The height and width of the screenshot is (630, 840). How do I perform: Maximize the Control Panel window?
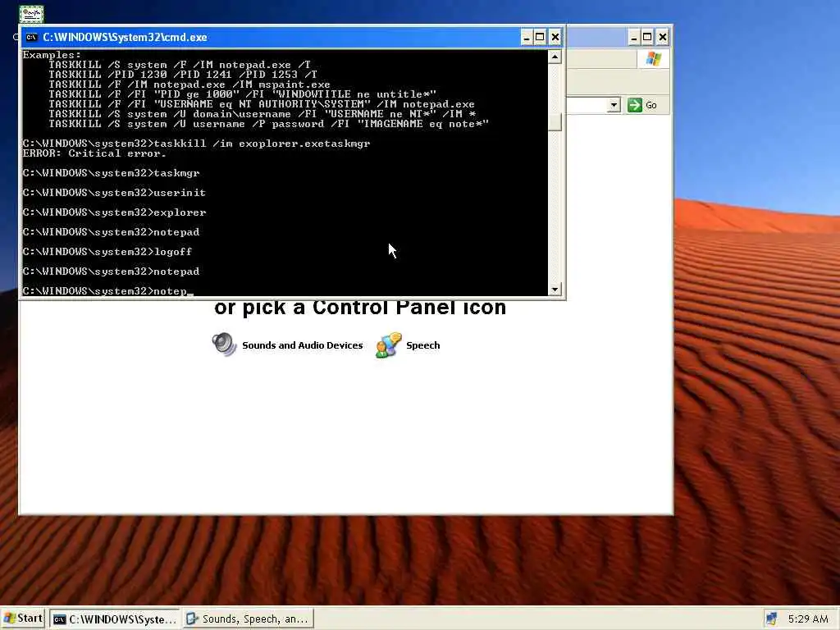(648, 37)
